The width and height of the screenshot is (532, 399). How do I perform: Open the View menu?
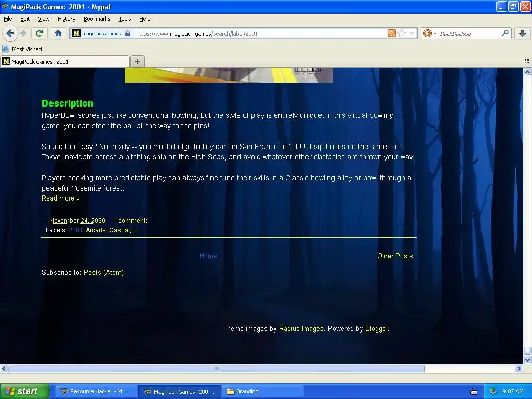pyautogui.click(x=44, y=19)
